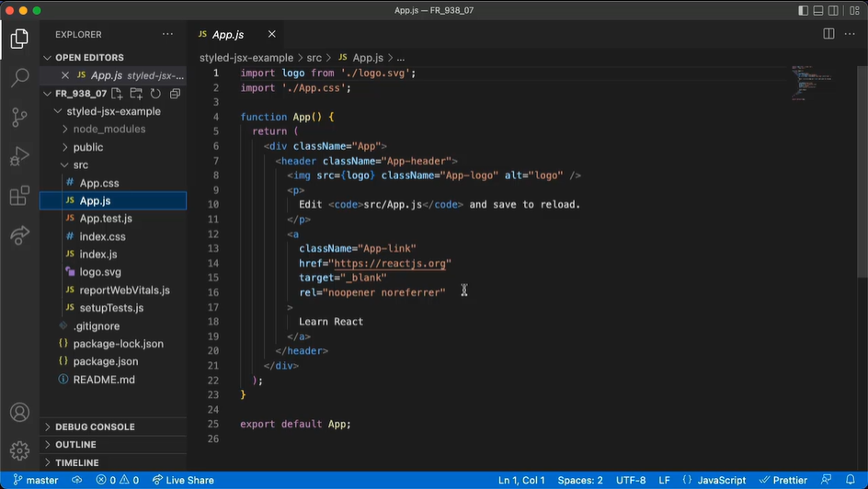
Task: Open README.md in the explorer
Action: click(113, 380)
